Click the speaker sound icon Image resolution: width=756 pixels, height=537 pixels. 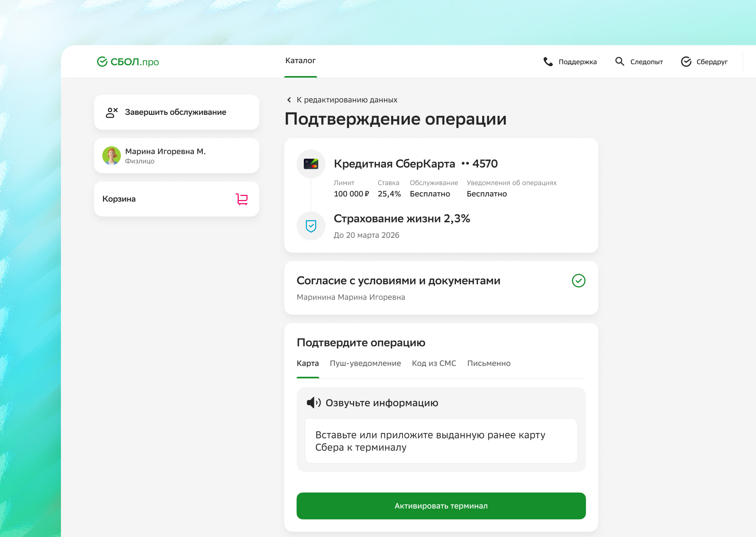[x=313, y=403]
